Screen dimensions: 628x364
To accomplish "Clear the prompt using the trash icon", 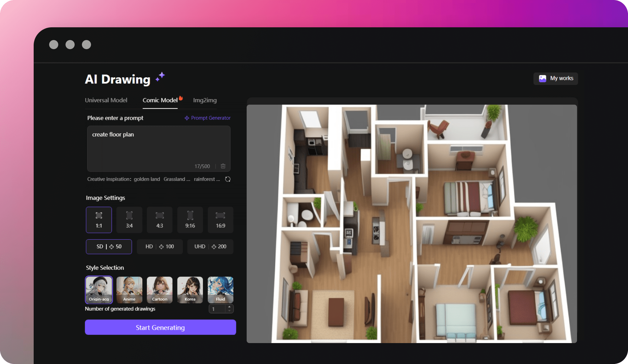I will coord(223,166).
